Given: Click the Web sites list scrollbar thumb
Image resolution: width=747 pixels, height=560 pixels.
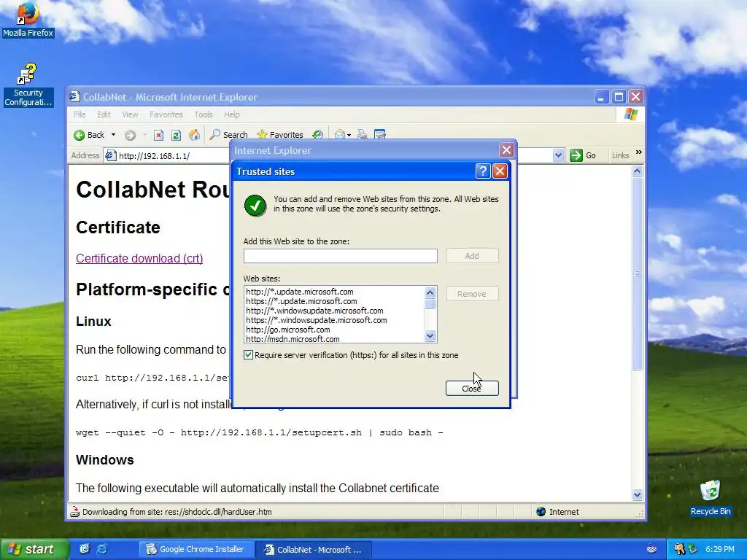Looking at the screenshot, I should pyautogui.click(x=430, y=304).
